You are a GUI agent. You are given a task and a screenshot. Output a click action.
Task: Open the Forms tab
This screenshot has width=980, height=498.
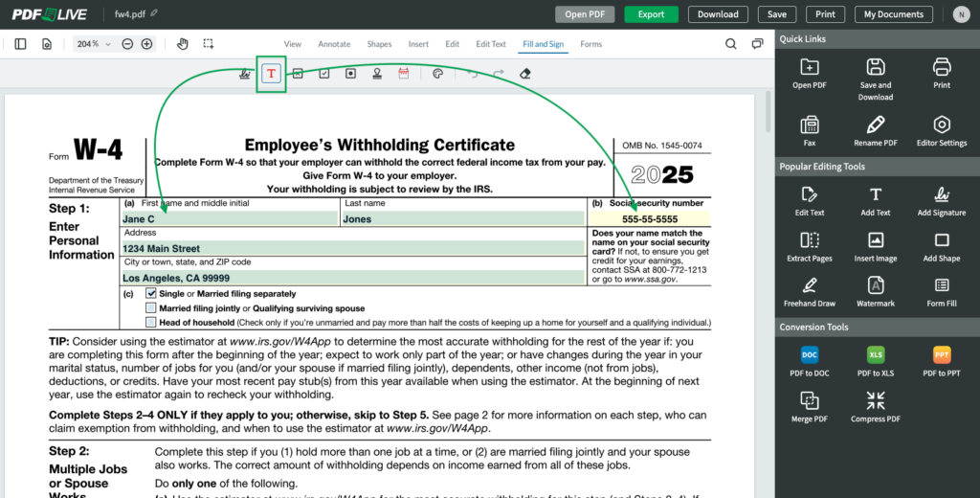coord(590,44)
